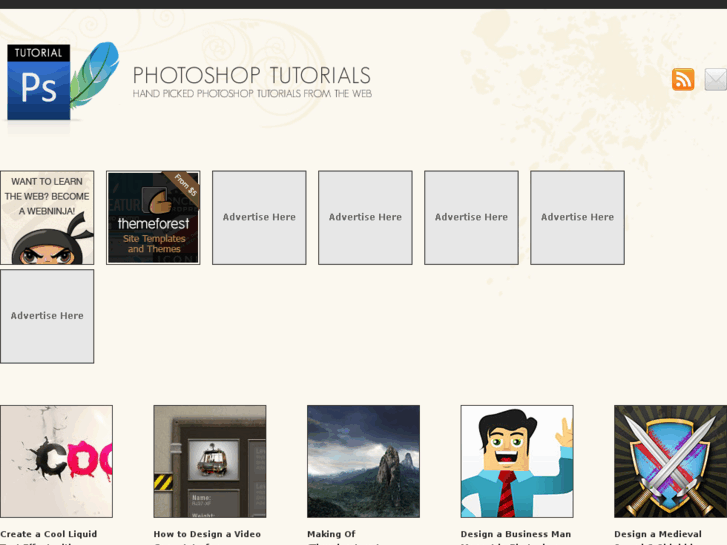
Task: Click the orange RSS feed icon
Action: click(x=683, y=79)
